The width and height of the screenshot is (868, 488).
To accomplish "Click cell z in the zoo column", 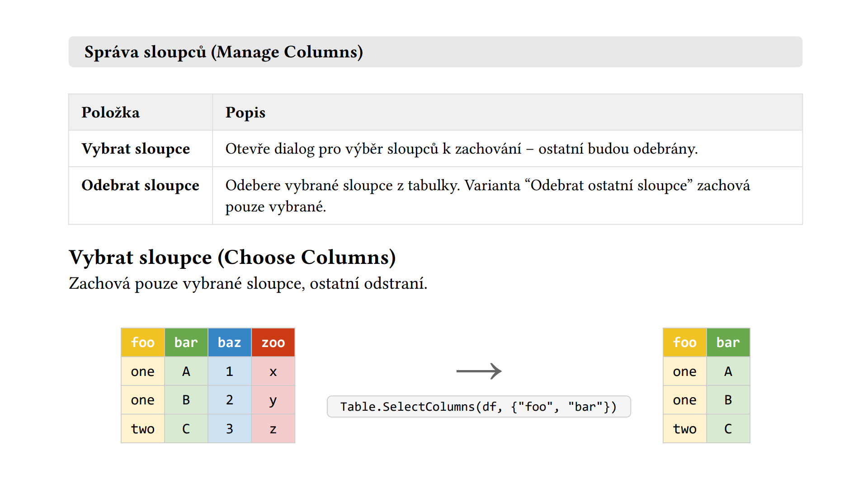I will 273,429.
